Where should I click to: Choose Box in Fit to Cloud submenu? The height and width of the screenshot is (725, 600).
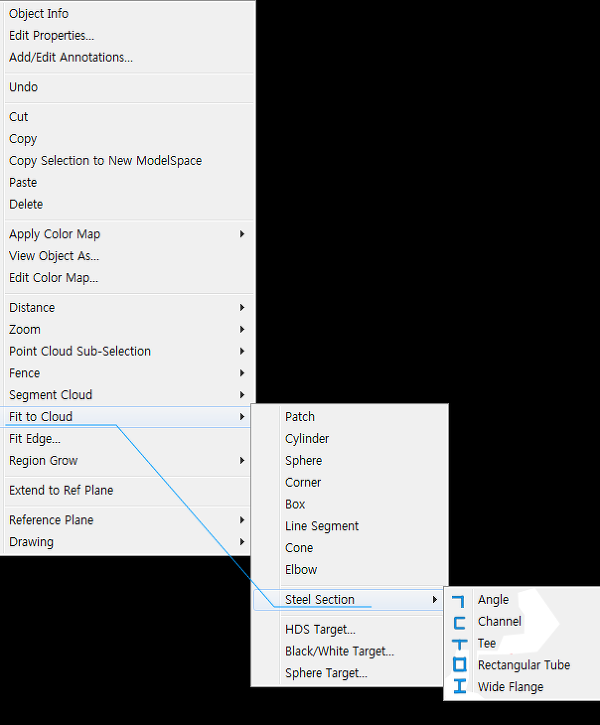pyautogui.click(x=295, y=504)
